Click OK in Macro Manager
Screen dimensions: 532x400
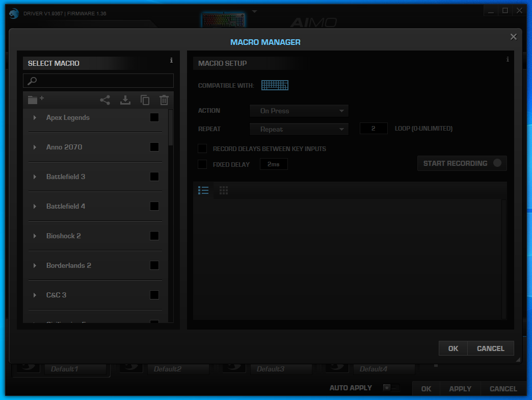pyautogui.click(x=453, y=348)
